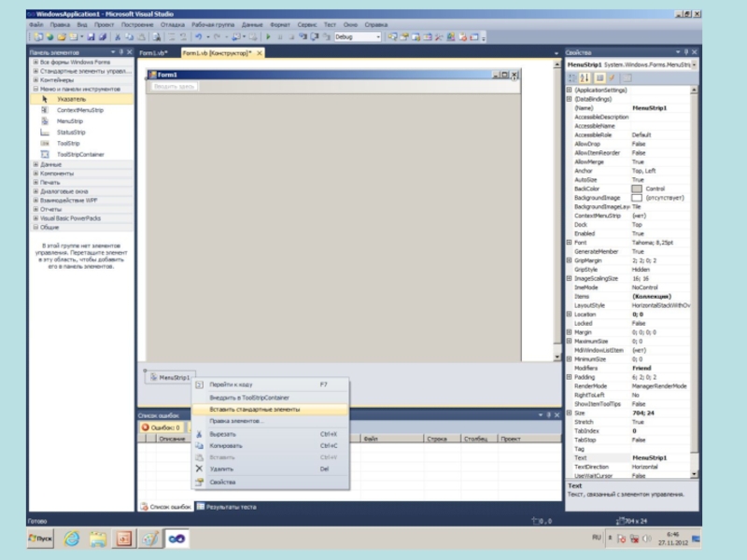Click the Пуск start button

click(40, 539)
